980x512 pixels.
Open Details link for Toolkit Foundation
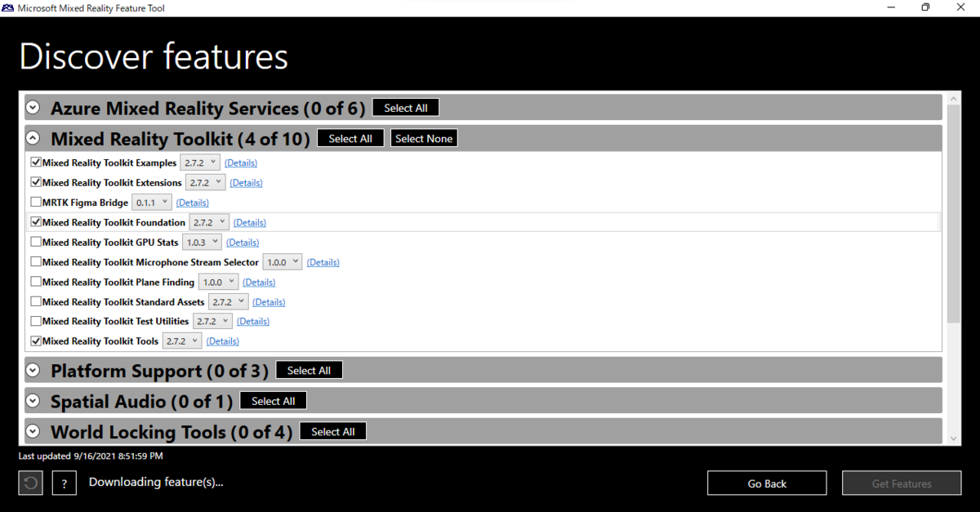pos(250,222)
